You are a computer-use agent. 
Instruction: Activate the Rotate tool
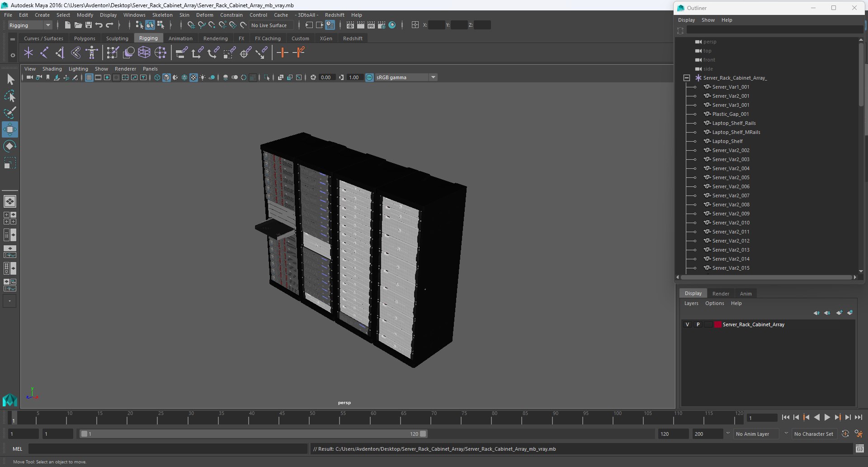[x=10, y=146]
